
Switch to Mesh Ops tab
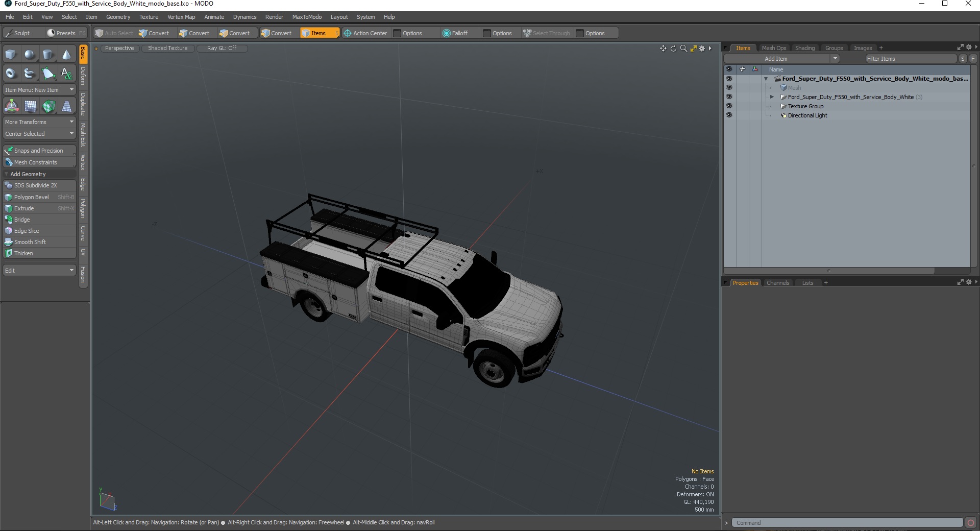pos(774,48)
